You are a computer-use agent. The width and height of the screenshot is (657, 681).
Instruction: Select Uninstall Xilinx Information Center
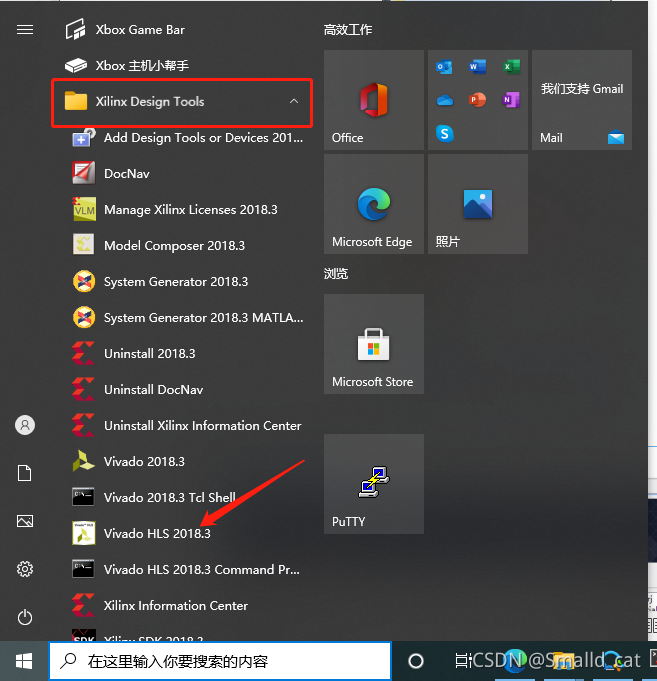(182, 426)
